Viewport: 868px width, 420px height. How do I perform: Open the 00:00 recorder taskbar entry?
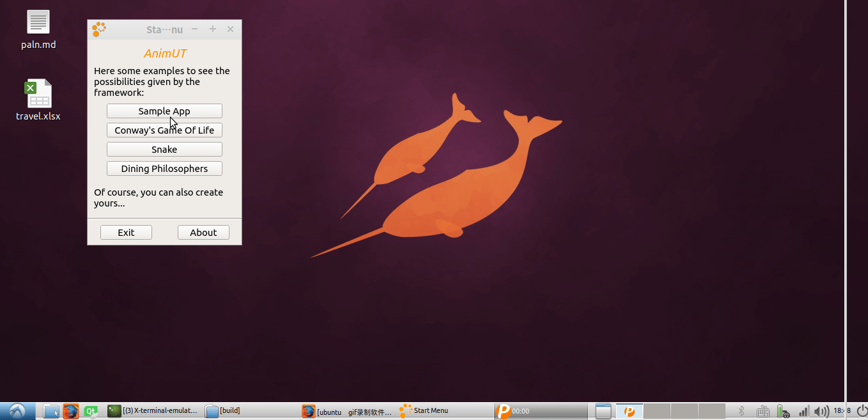pos(541,411)
